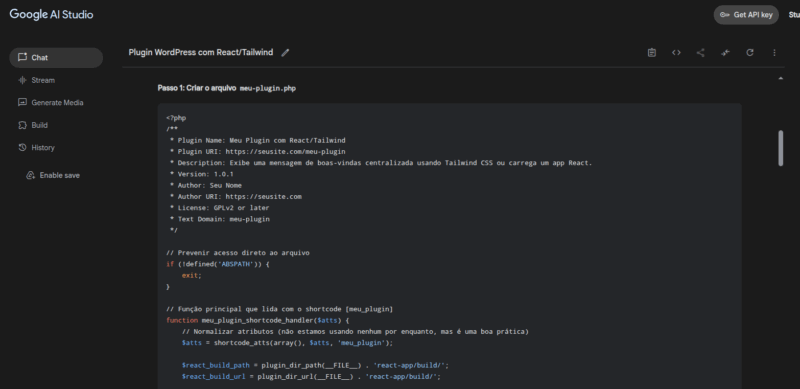Screen dimensions: 800x389
Task: Click the share prompt icon
Action: click(701, 53)
